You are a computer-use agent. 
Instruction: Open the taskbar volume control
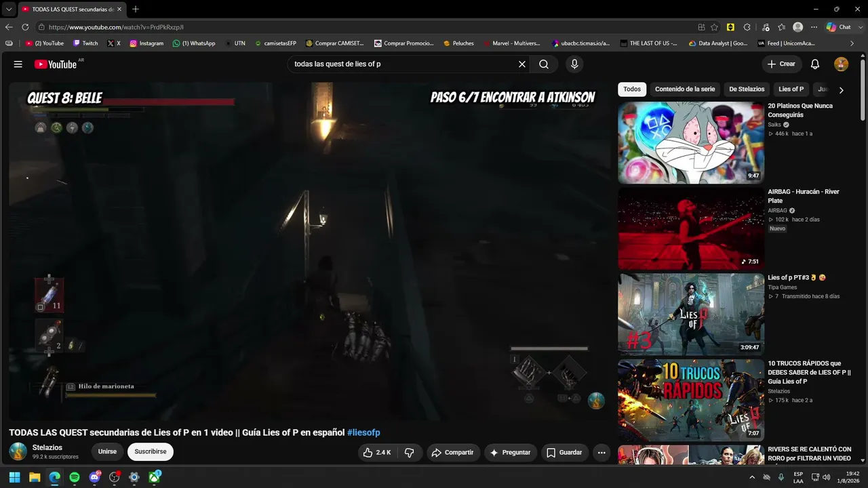[827, 477]
